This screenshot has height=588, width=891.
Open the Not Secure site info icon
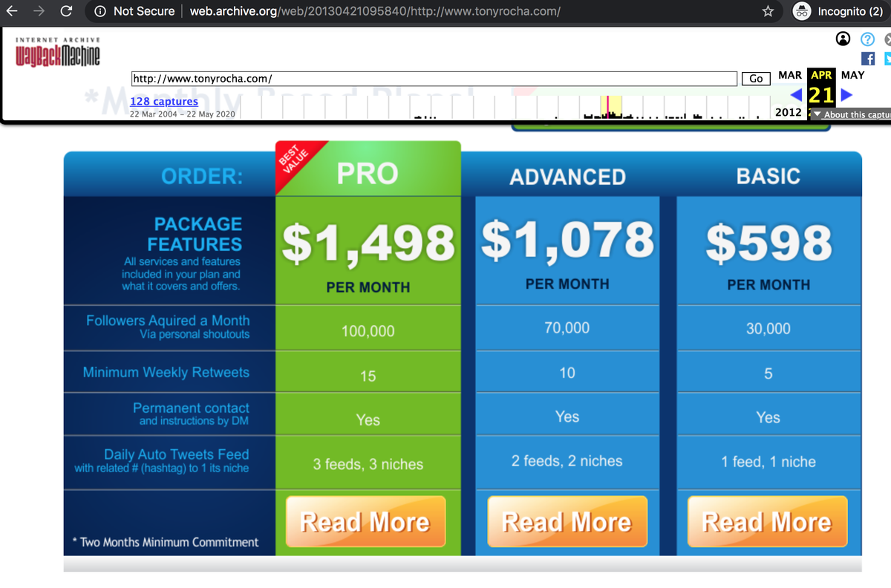(99, 11)
